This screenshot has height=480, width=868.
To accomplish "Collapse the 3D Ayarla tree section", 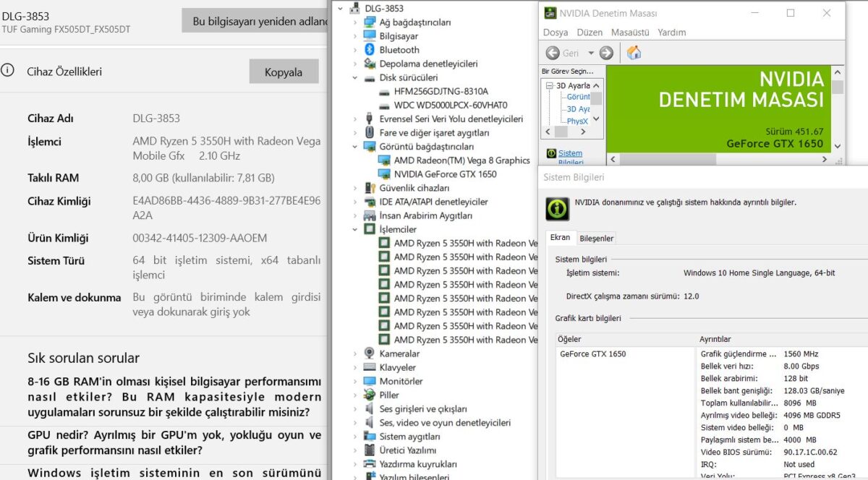I will tap(549, 86).
